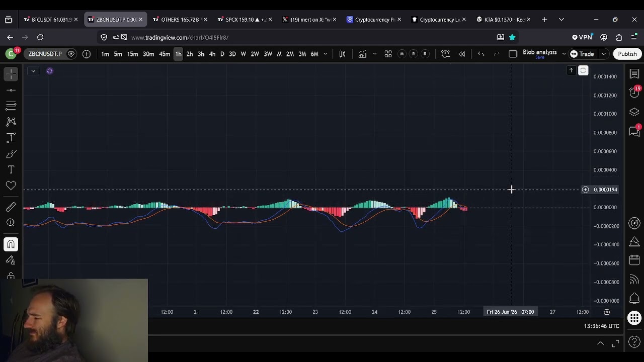Open the diamond menu beside ZBCNUSDT.P
This screenshot has width=644, height=362.
click(x=71, y=54)
